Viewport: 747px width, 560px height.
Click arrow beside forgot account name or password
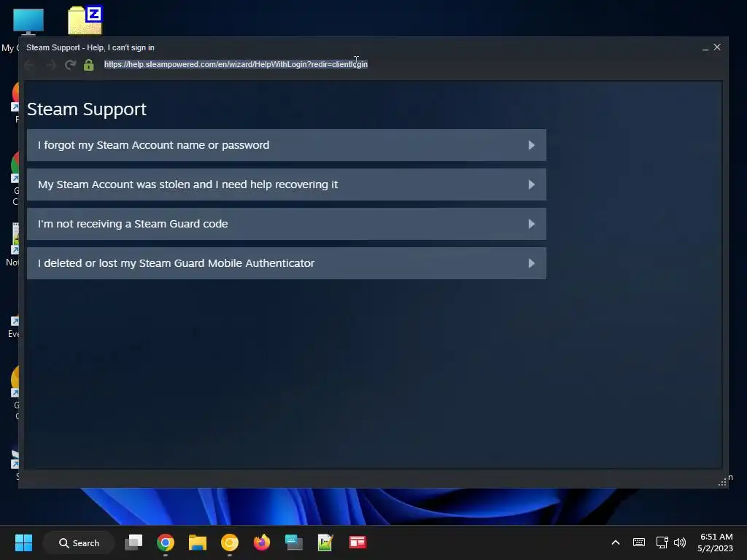[532, 145]
